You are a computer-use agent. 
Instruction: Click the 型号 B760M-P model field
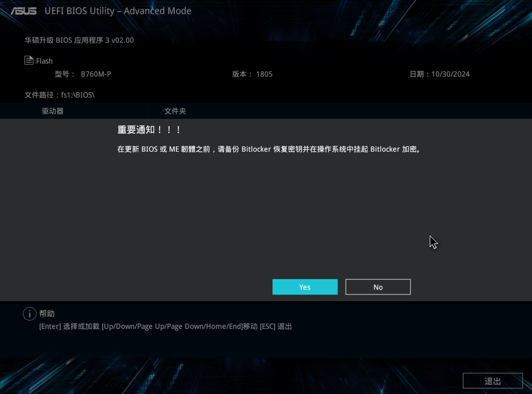tap(83, 74)
